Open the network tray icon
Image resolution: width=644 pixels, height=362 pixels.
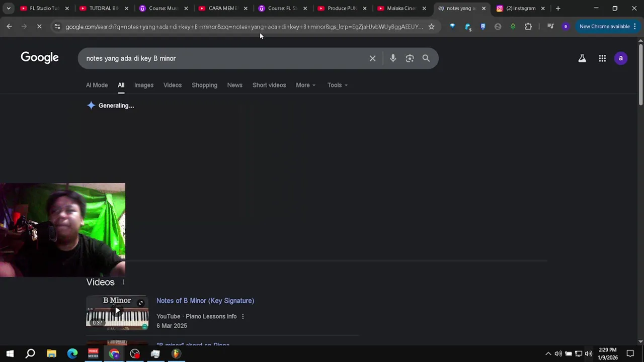coord(579,353)
